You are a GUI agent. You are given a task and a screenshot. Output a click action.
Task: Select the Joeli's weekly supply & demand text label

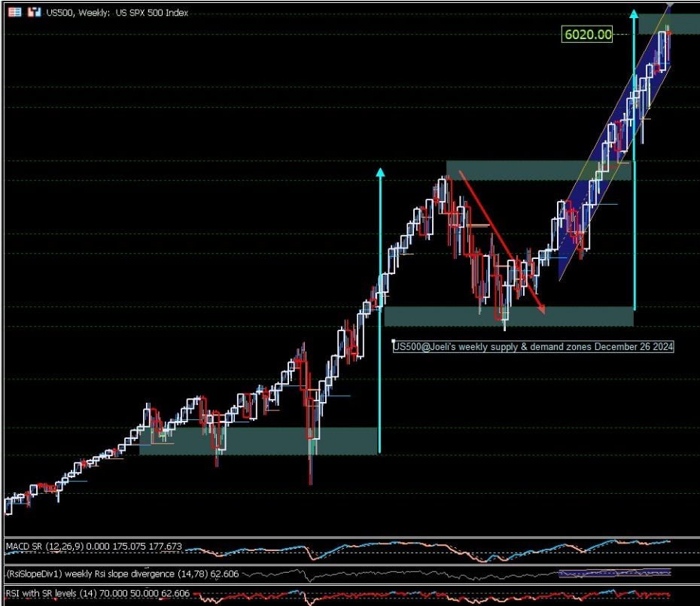(x=534, y=346)
